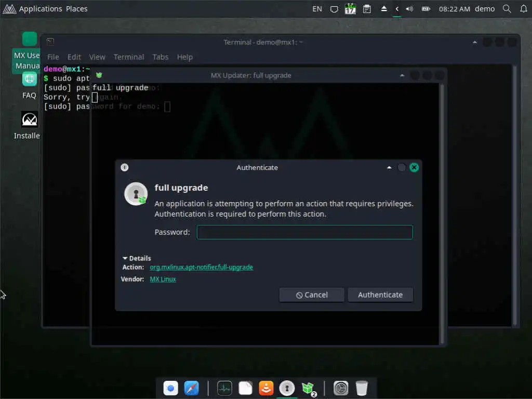Open the Finder-style file manager dock icon
Screen dimensions: 532x399
pyautogui.click(x=170, y=388)
